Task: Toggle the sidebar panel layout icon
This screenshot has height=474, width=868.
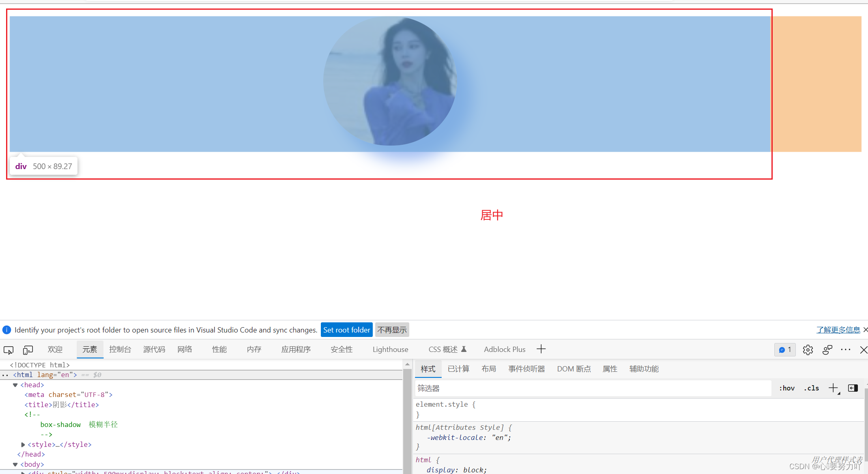Action: click(x=853, y=388)
